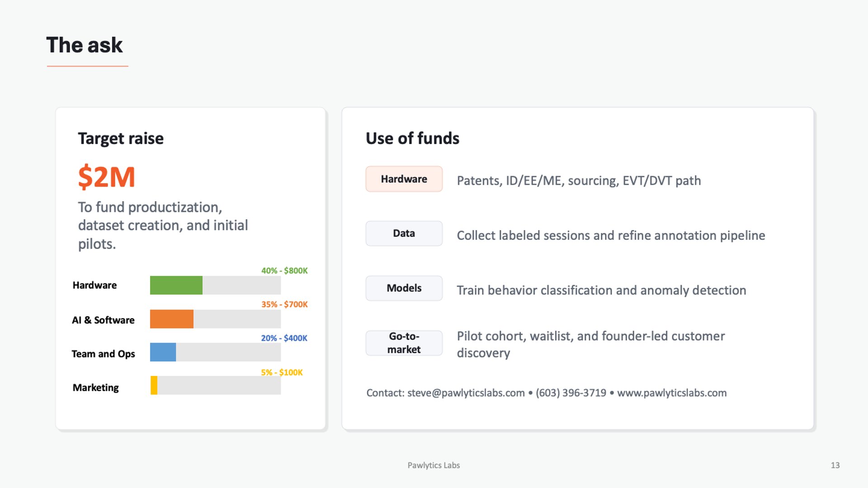Click the Data tag label
This screenshot has height=488, width=868.
click(x=404, y=233)
